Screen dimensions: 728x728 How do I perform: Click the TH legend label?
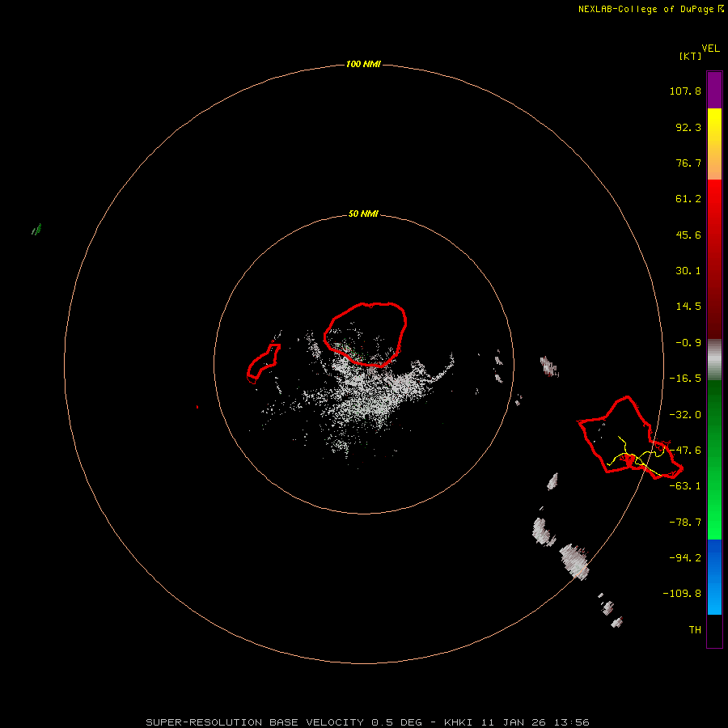[695, 629]
